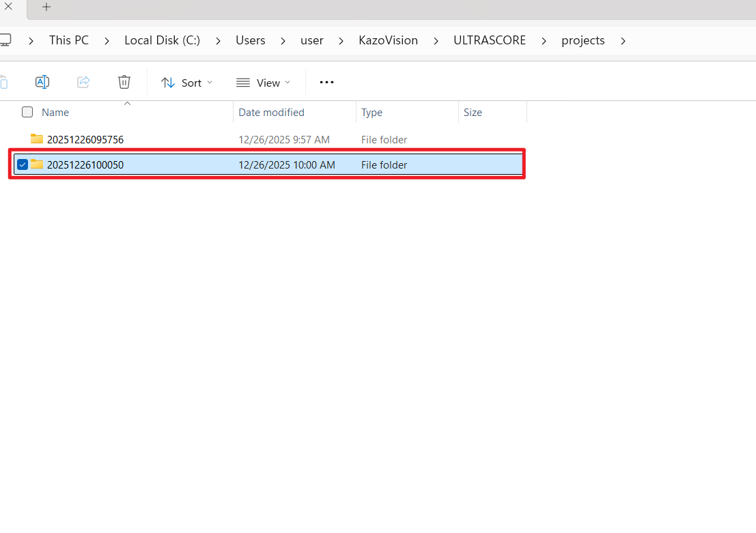Click the folder icon of 20251226095756
The width and height of the screenshot is (756, 533).
tap(37, 139)
